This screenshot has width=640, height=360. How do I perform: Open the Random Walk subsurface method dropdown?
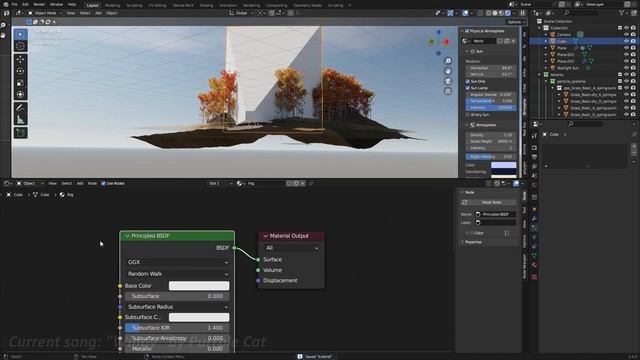pos(178,274)
